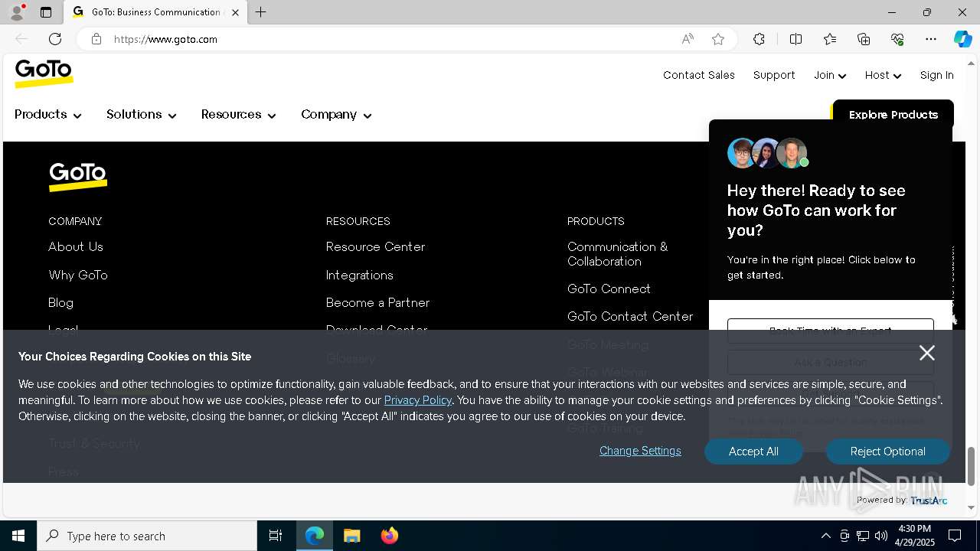Screen dimensions: 980x551
Task: Open the Extensions puzzle icon
Action: [x=759, y=39]
